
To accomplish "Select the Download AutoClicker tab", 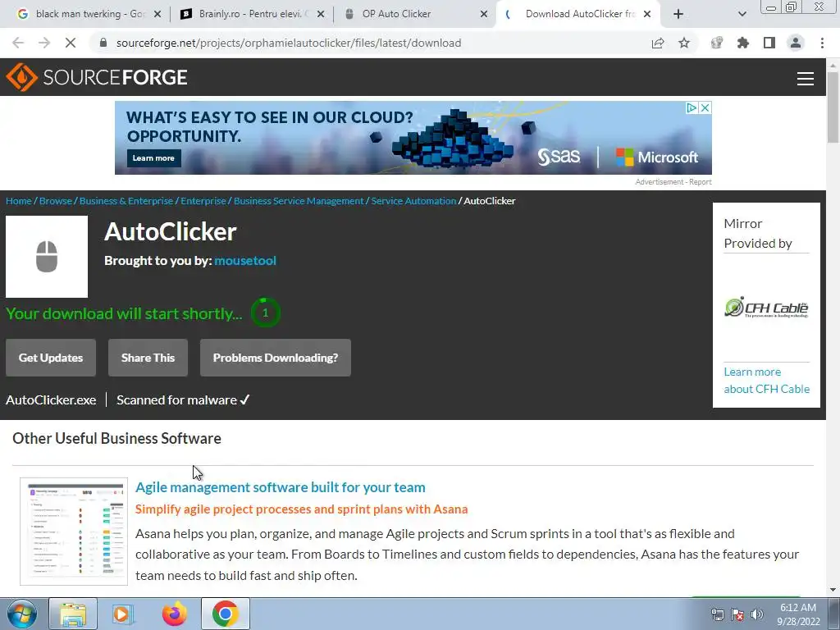I will click(578, 14).
